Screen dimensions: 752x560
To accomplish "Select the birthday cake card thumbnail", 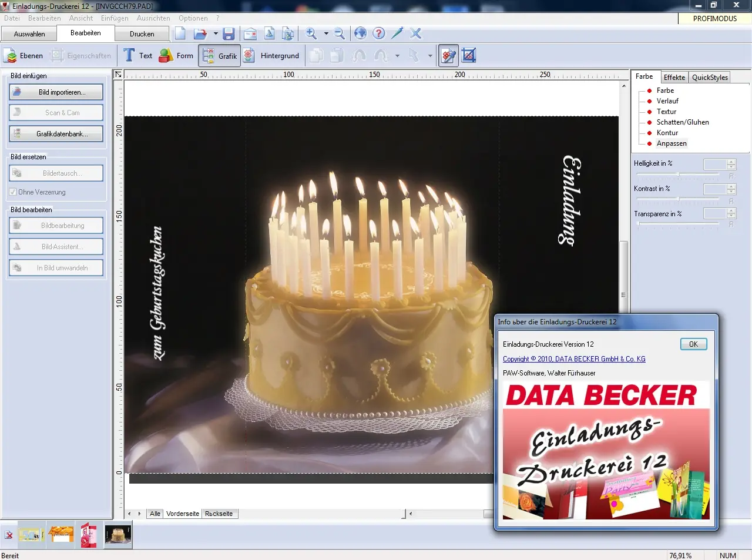I will (x=118, y=535).
